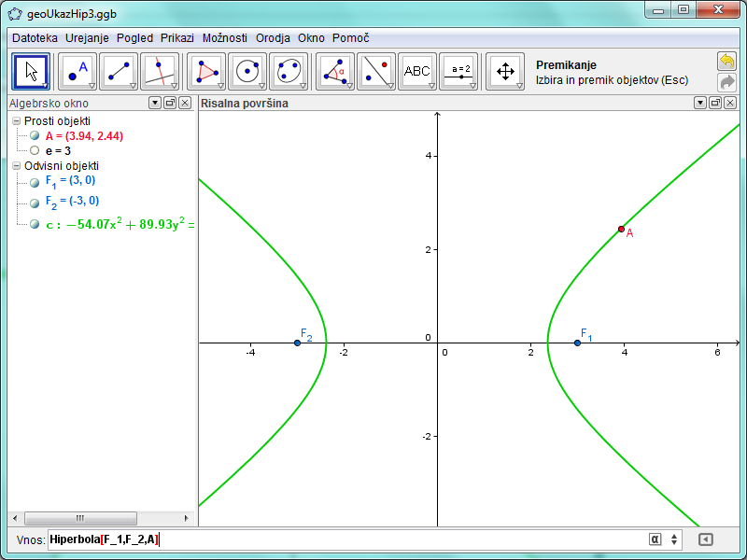The height and width of the screenshot is (560, 747).
Task: Open the Datoteka menu
Action: 35,38
